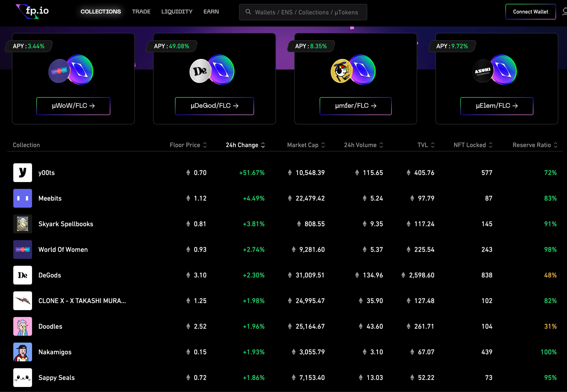This screenshot has height=392, width=567.
Task: Open the TRADE nav tab
Action: pyautogui.click(x=141, y=11)
